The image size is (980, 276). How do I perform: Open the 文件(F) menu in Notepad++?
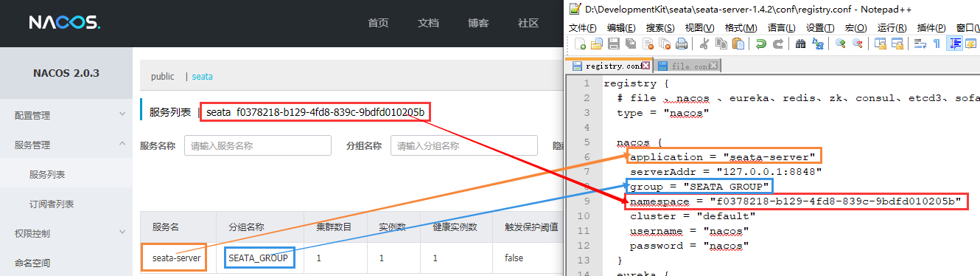[582, 27]
